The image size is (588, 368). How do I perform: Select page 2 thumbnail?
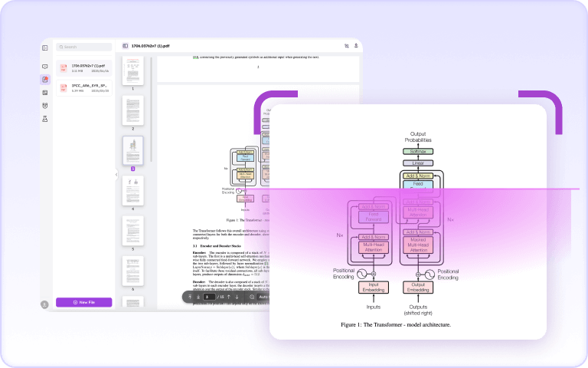click(x=132, y=110)
